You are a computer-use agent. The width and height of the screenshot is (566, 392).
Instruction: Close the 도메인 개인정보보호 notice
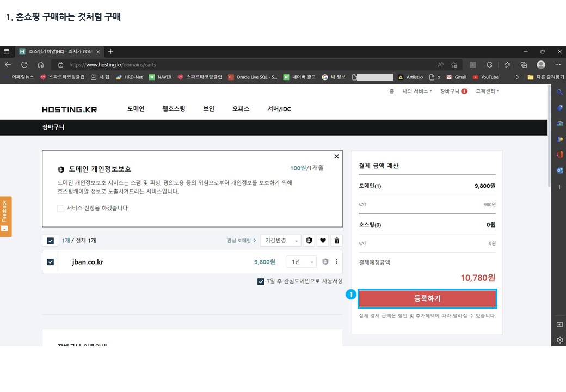coord(336,156)
